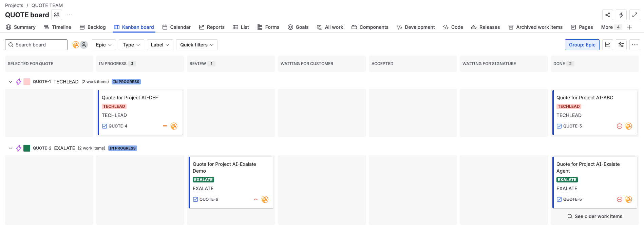Open the Reports tab
Viewport: 644px width, 235px height.
(x=212, y=27)
